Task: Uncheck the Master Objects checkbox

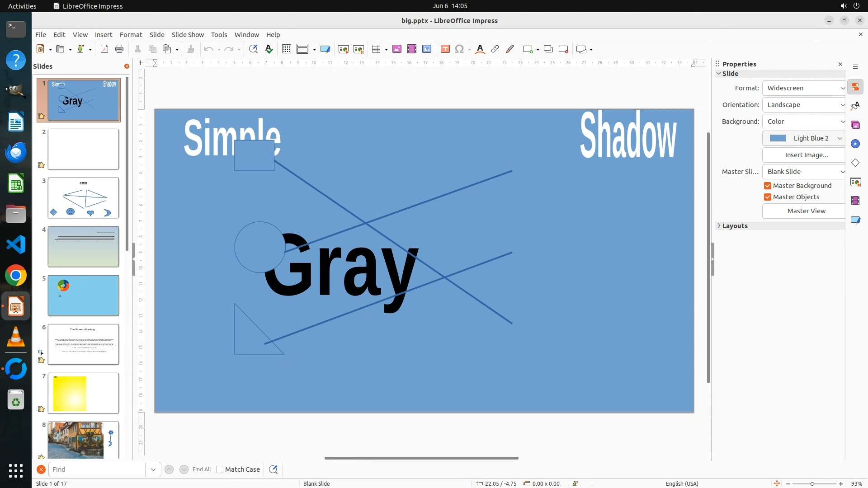Action: [x=768, y=197]
